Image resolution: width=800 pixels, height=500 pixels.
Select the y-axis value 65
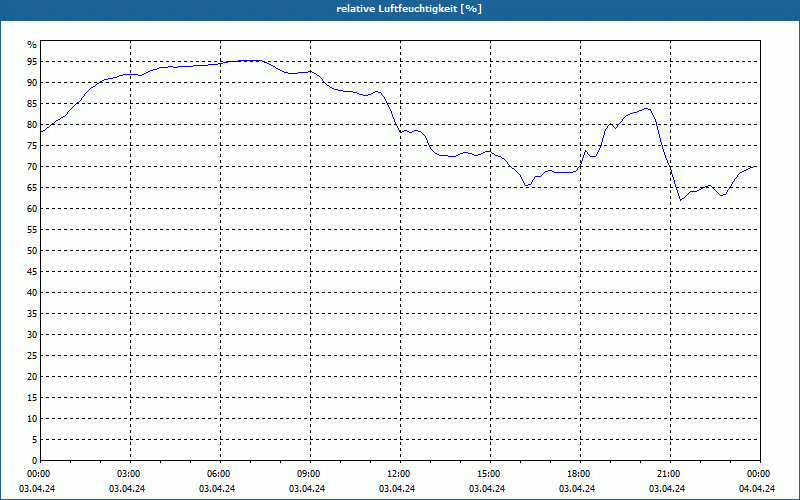[x=32, y=188]
